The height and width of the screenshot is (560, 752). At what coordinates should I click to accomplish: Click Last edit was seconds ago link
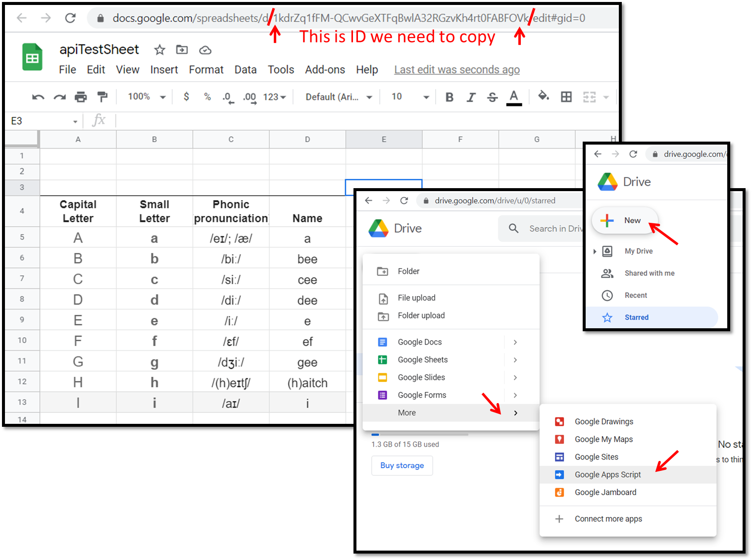457,70
